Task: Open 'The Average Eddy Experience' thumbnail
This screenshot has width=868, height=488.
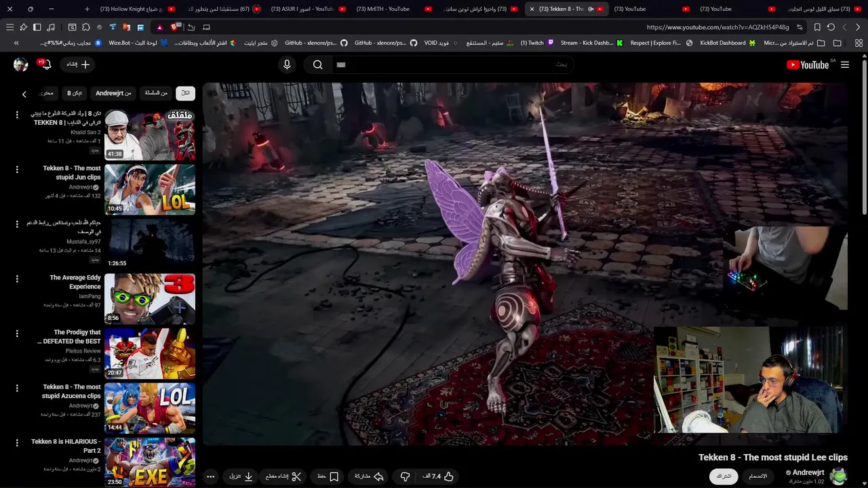Action: 150,299
